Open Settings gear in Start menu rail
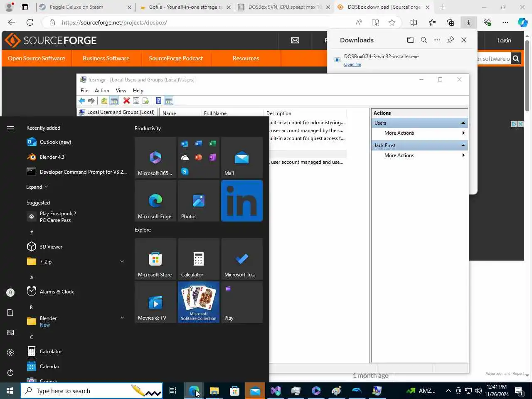The width and height of the screenshot is (532, 399). 10,352
